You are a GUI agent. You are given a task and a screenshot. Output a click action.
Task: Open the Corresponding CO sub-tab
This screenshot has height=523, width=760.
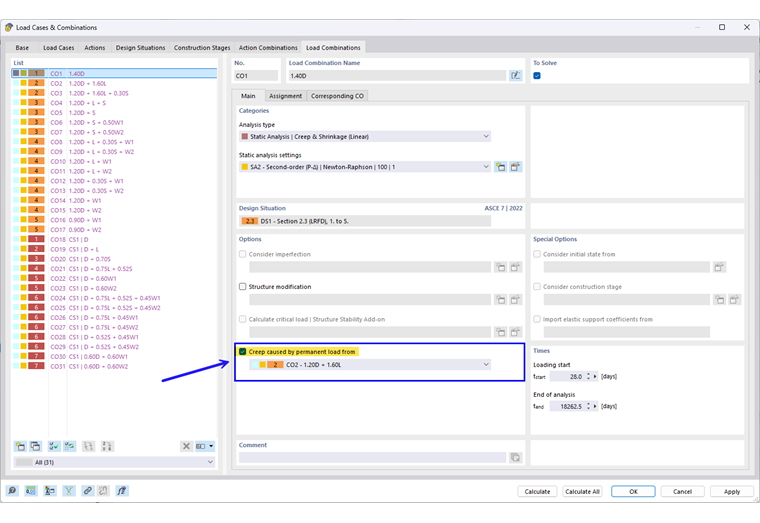(337, 96)
